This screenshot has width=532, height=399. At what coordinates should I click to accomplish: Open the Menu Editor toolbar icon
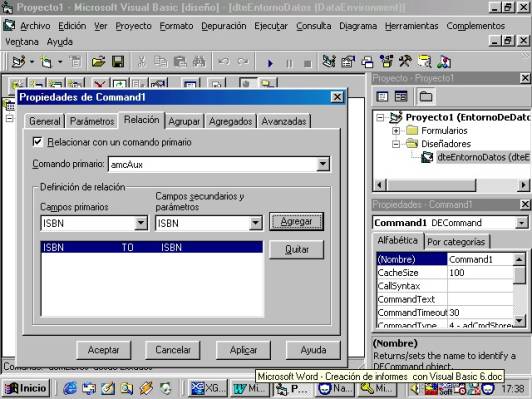pyautogui.click(x=75, y=62)
